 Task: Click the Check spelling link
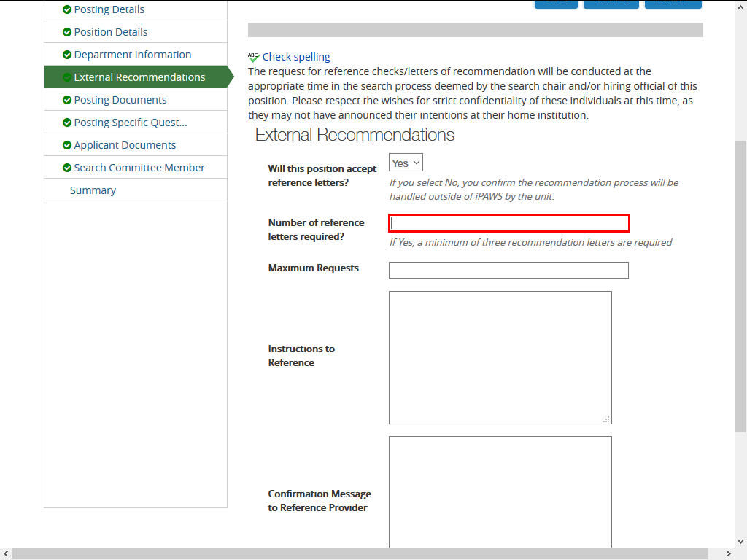pyautogui.click(x=296, y=57)
